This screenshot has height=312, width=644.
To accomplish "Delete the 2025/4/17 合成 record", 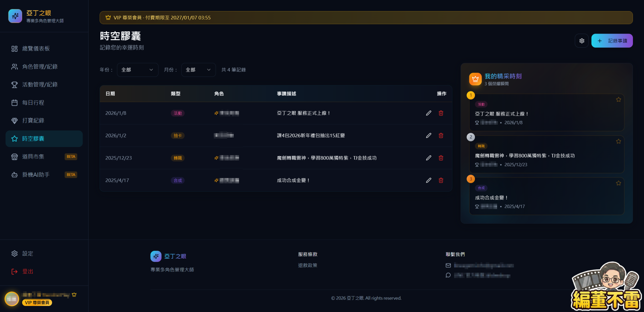I will [x=441, y=180].
